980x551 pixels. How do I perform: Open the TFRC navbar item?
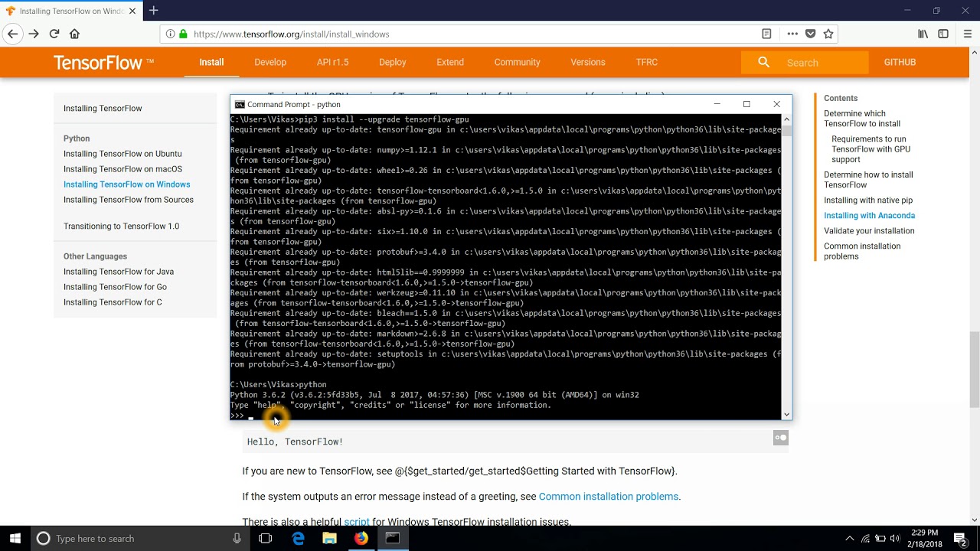pyautogui.click(x=646, y=62)
